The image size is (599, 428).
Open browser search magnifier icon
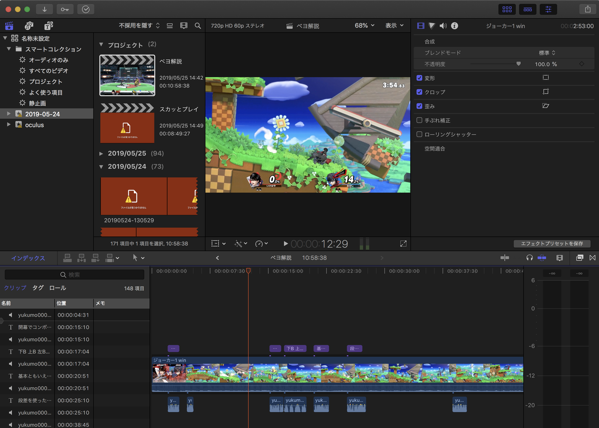[198, 26]
